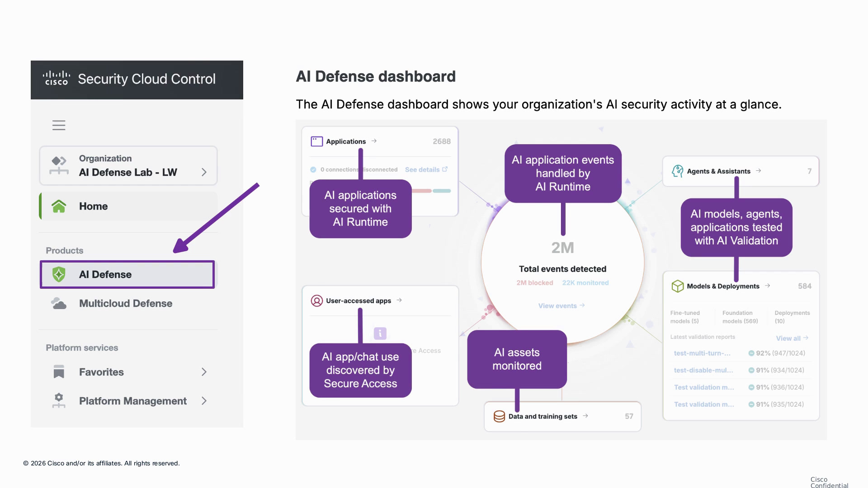Click the Multicloud Defense cloud icon
868x488 pixels.
pos(59,303)
